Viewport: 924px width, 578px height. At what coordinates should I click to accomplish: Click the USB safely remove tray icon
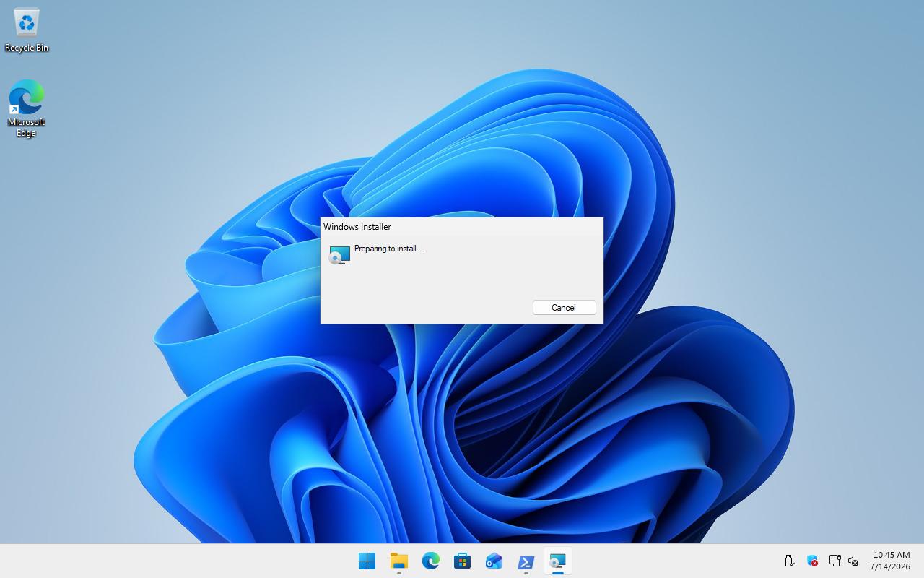pos(789,561)
